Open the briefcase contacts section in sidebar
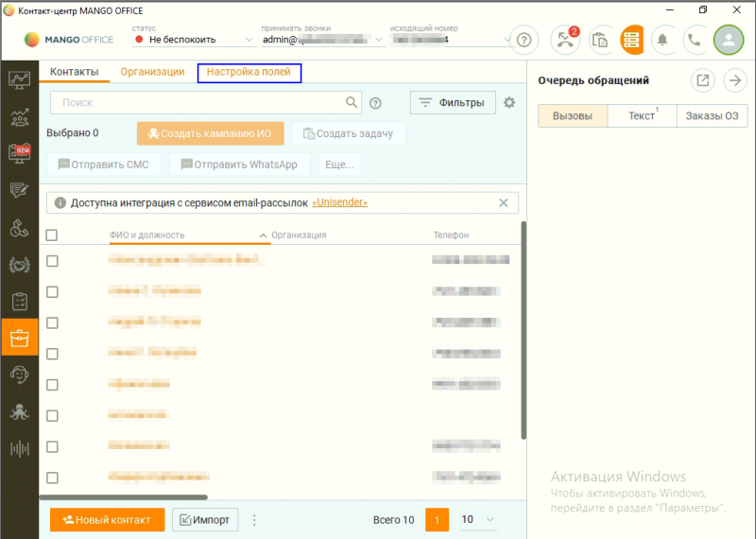756x539 pixels. point(19,338)
